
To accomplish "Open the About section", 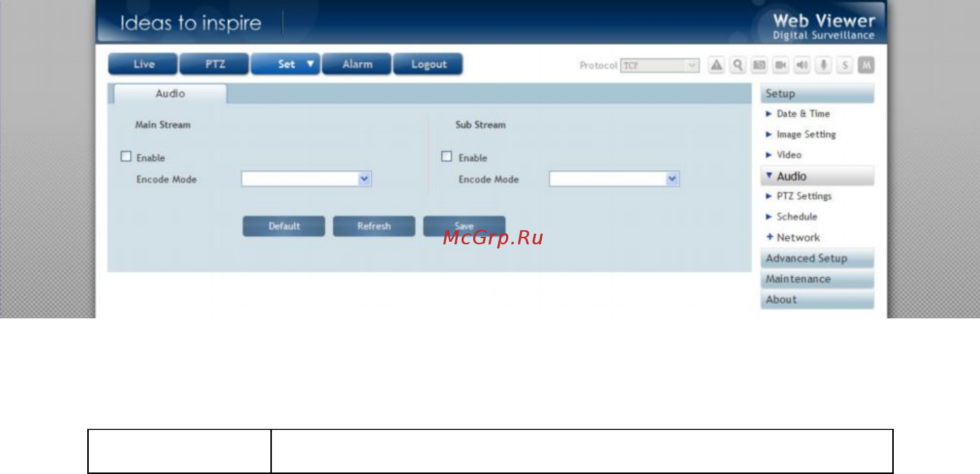I will tap(817, 300).
